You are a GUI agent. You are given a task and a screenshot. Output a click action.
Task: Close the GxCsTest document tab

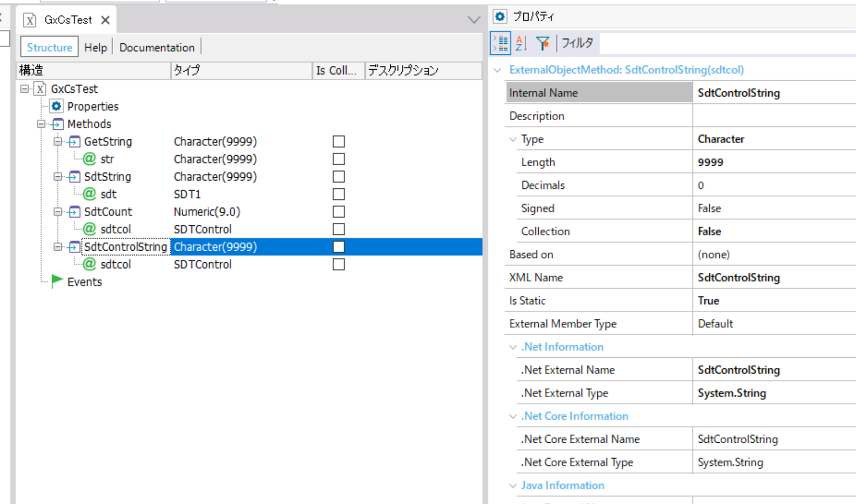pyautogui.click(x=106, y=20)
